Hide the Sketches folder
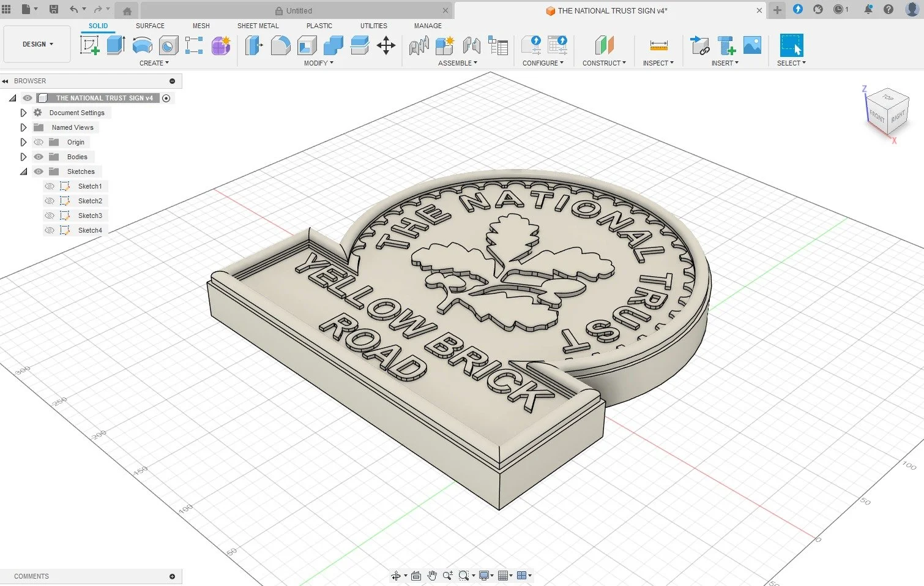Viewport: 924px width, 586px height. (39, 171)
